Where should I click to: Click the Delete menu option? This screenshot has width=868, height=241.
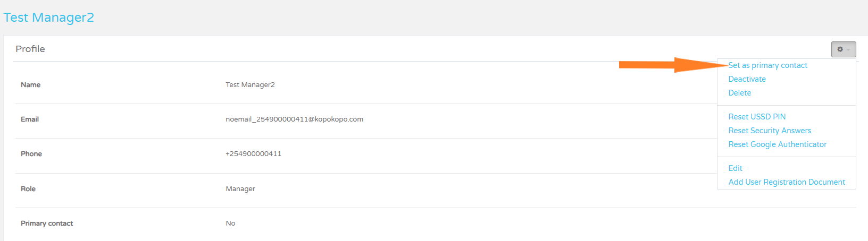pyautogui.click(x=739, y=93)
